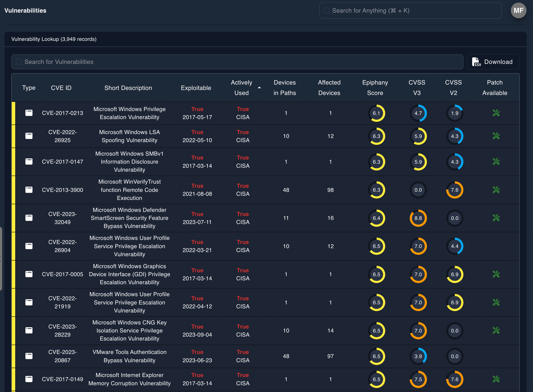The height and width of the screenshot is (392, 533).
Task: Open the Vulnerabilities page title
Action: point(25,10)
